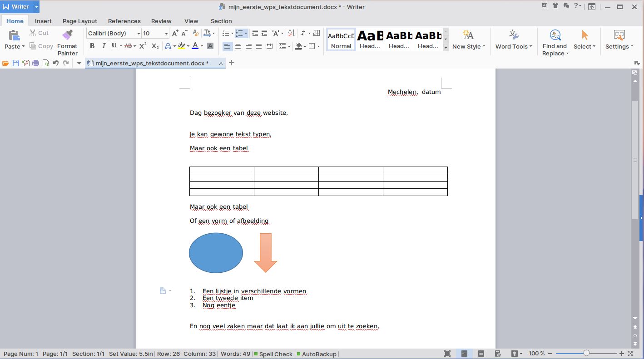The image size is (644, 359).
Task: Toggle strikethrough formatting
Action: pos(128,46)
